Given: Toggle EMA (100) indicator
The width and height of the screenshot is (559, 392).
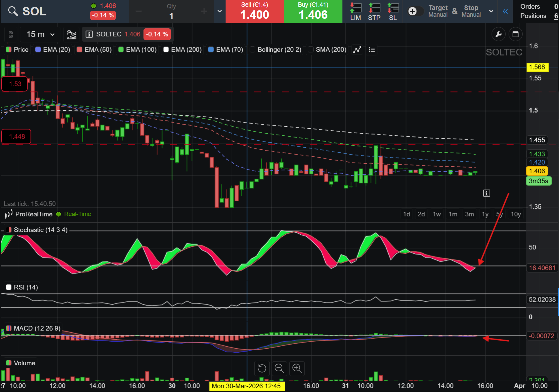Looking at the screenshot, I should [x=137, y=49].
